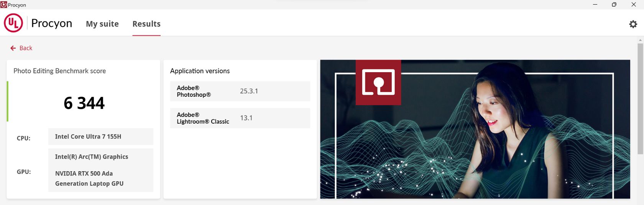Click the GPU: label
The height and width of the screenshot is (205, 644).
coord(24,172)
